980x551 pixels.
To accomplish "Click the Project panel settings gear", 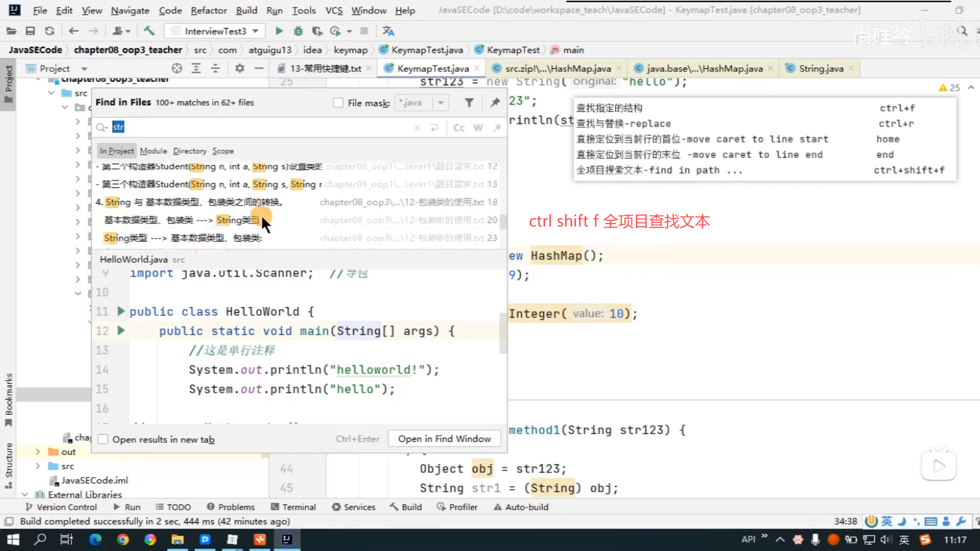I will [x=239, y=68].
